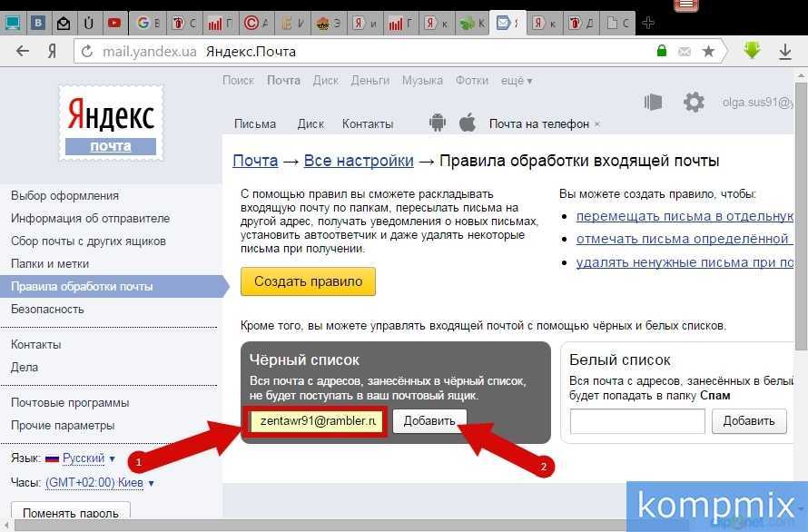Reload the page from the address bar

click(x=87, y=52)
